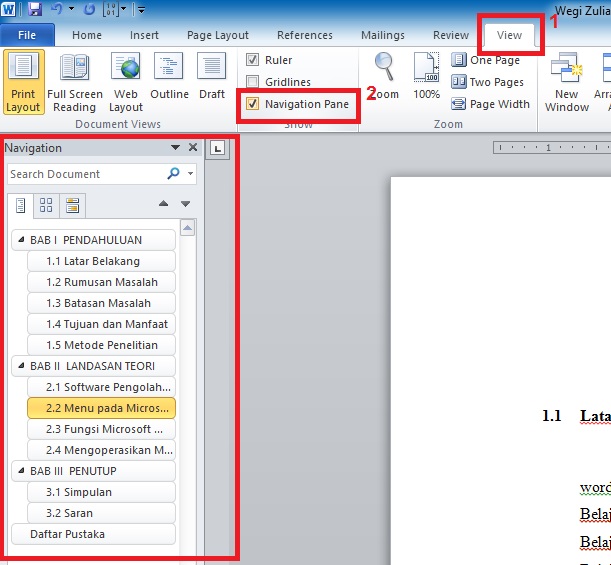Switch to the Home tab
The width and height of the screenshot is (611, 565).
[87, 35]
